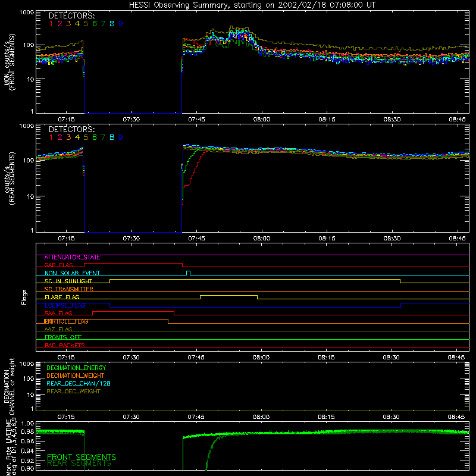The height and width of the screenshot is (476, 476).
Task: Click the 10 tick on front segments y-axis
Action: coord(30,79)
